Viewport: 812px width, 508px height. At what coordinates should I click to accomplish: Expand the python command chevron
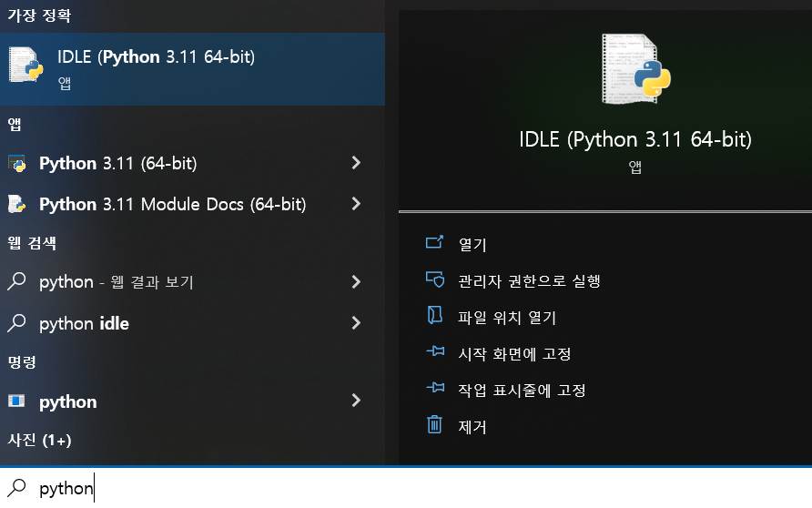coord(356,400)
